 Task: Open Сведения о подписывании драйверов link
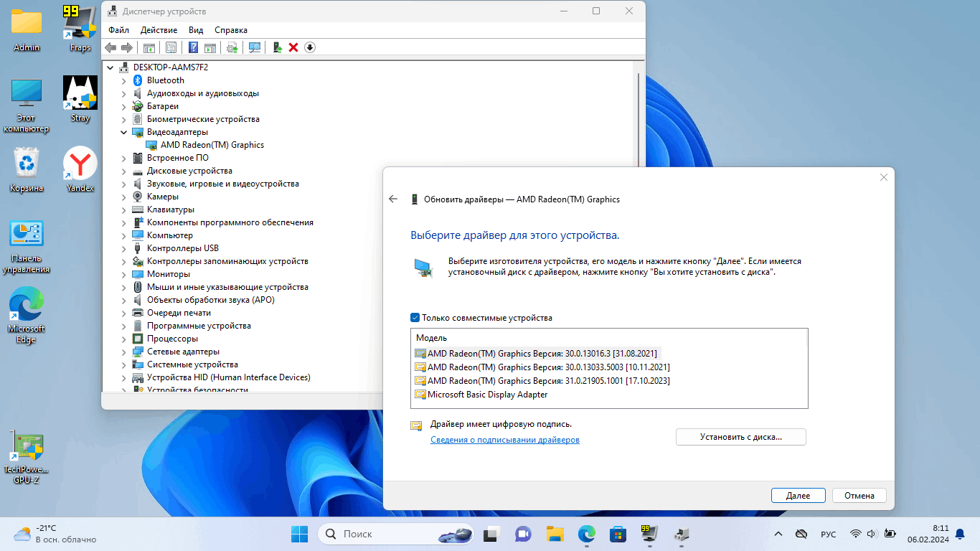tap(505, 440)
